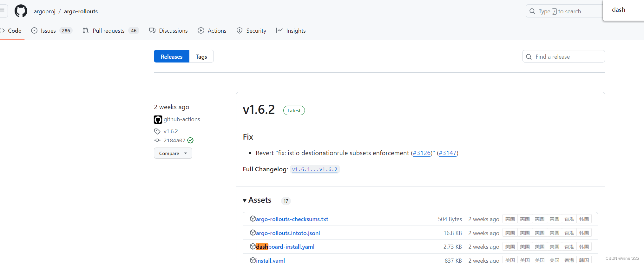Click the Issues circle-dot icon
The width and height of the screenshot is (644, 263).
[x=34, y=30]
